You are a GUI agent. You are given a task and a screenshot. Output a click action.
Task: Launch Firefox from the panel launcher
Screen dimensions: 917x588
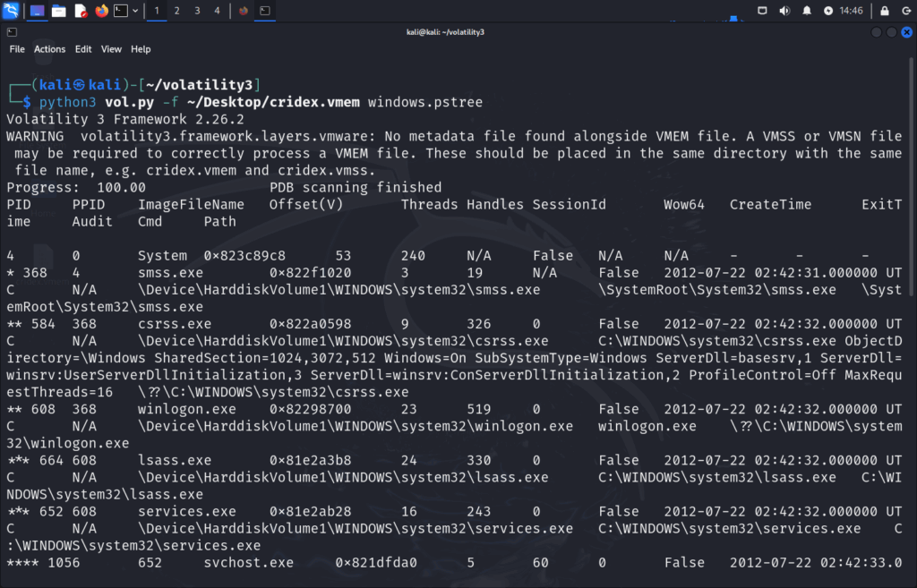click(102, 11)
